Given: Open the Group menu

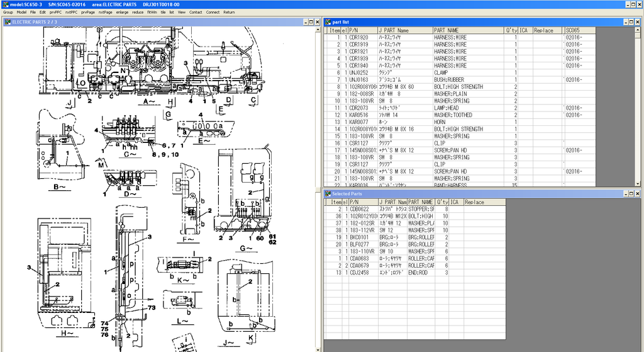Looking at the screenshot, I should click(8, 12).
